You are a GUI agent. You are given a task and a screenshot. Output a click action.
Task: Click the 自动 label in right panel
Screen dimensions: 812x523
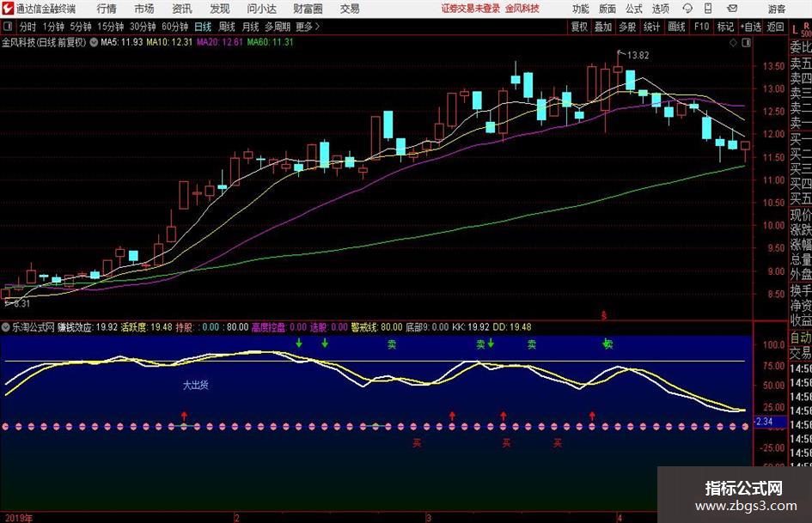click(x=801, y=338)
